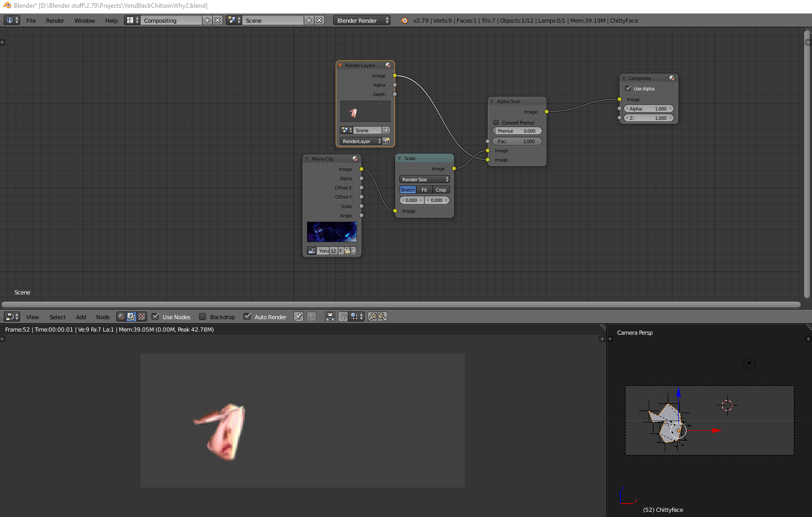Open the Render menu
This screenshot has width=812, height=517.
(55, 21)
